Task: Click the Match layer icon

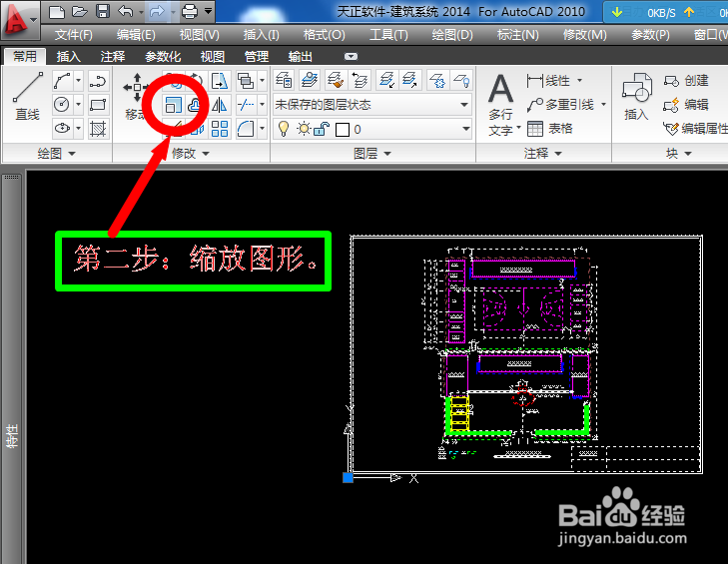Action: tap(336, 80)
